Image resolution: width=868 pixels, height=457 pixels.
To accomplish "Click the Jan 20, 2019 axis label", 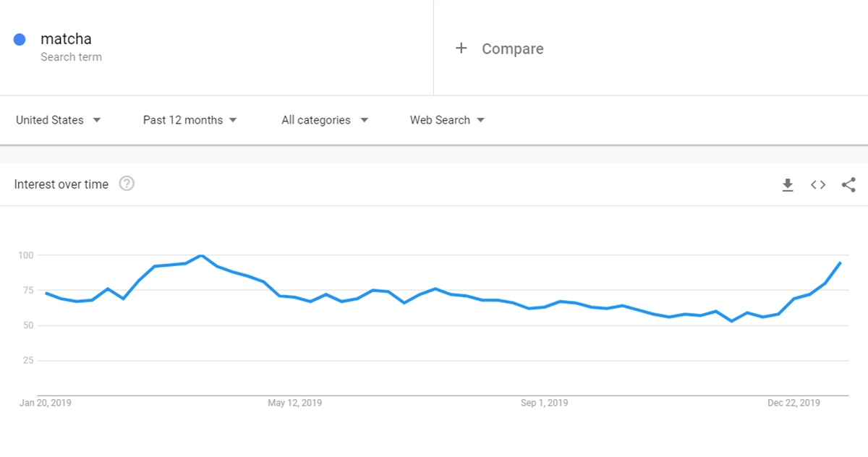I will pyautogui.click(x=46, y=403).
